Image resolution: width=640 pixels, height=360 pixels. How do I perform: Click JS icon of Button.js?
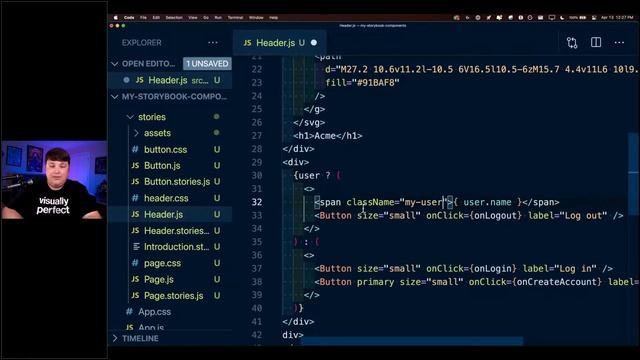coord(135,166)
